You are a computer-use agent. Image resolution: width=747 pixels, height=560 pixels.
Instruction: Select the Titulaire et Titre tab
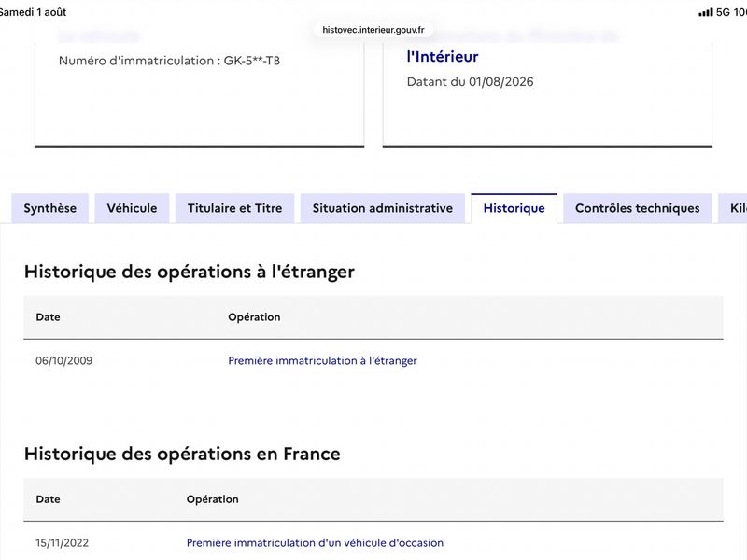235,208
